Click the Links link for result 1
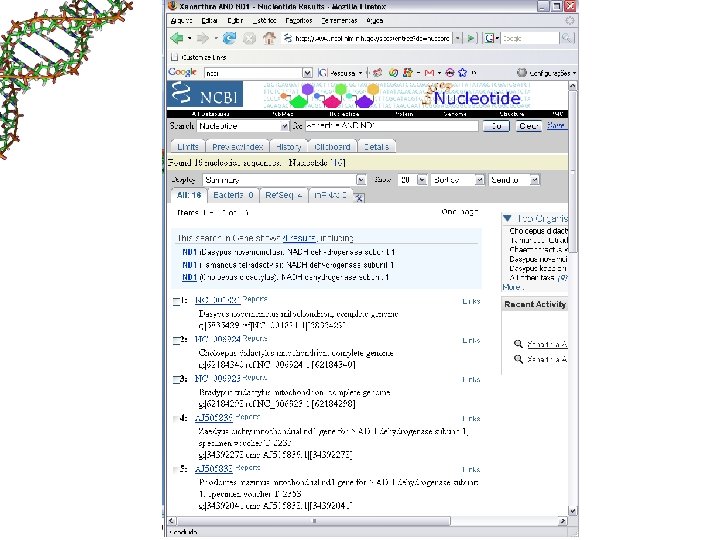This screenshot has width=720, height=540. [x=471, y=301]
